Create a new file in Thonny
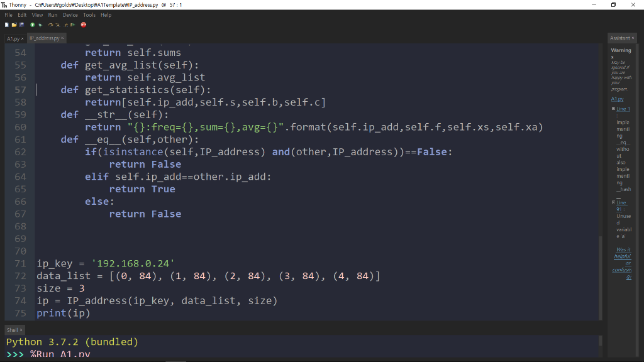This screenshot has width=644, height=362. (7, 25)
